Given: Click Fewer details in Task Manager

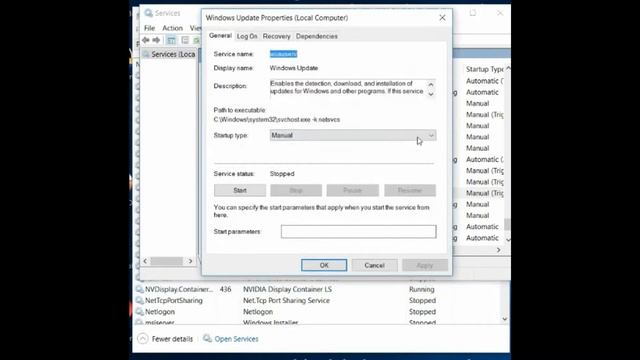Looking at the screenshot, I should (x=172, y=339).
